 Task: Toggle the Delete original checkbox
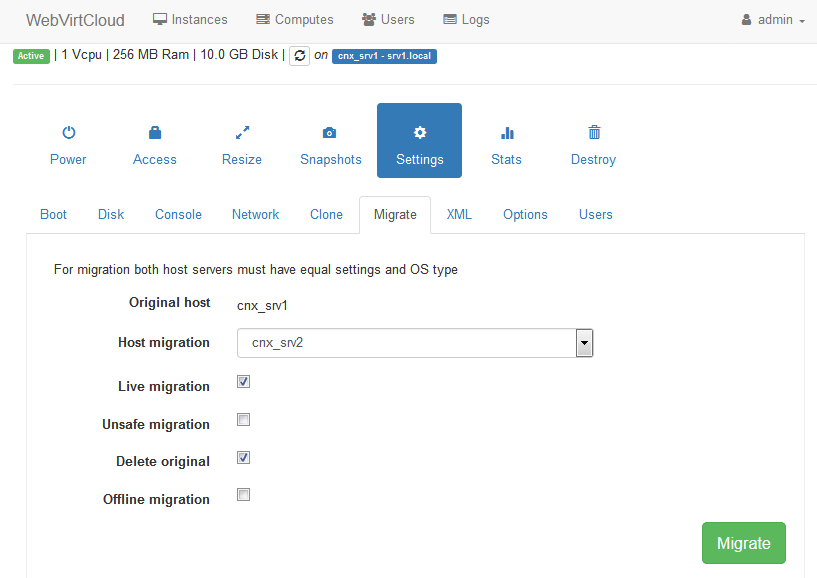(243, 457)
